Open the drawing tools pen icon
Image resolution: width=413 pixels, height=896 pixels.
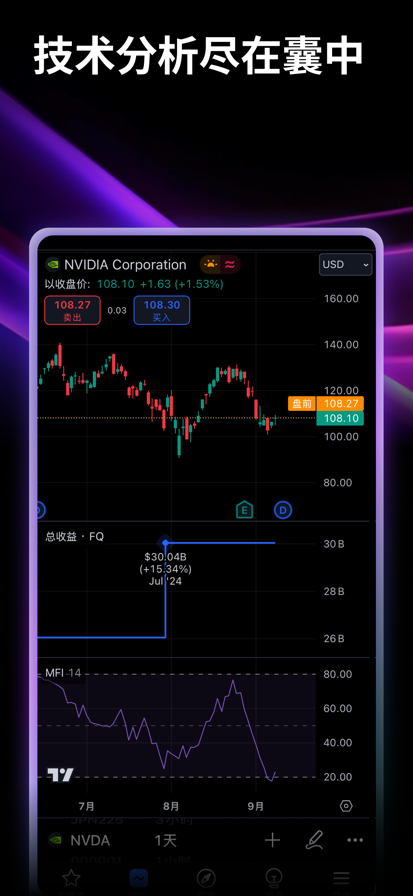[x=314, y=839]
